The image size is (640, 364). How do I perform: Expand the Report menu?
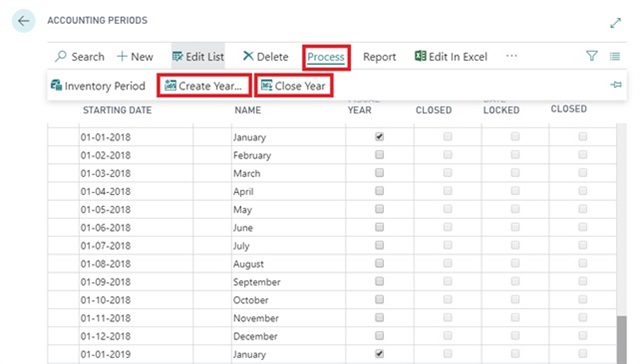[379, 57]
